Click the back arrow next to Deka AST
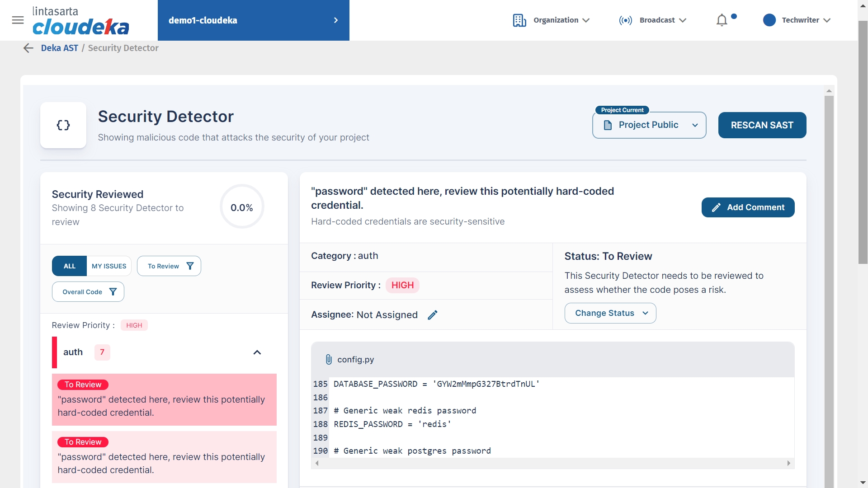868x488 pixels. (x=28, y=48)
